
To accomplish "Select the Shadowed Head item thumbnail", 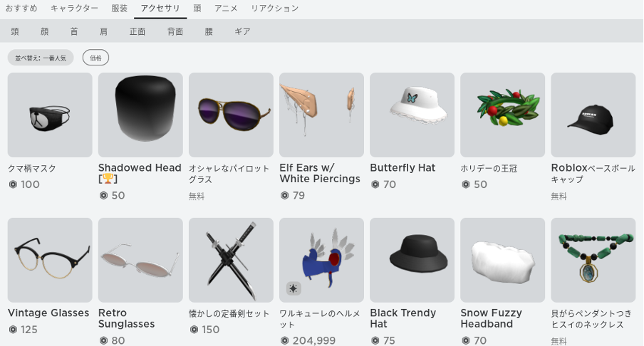I will coord(140,115).
